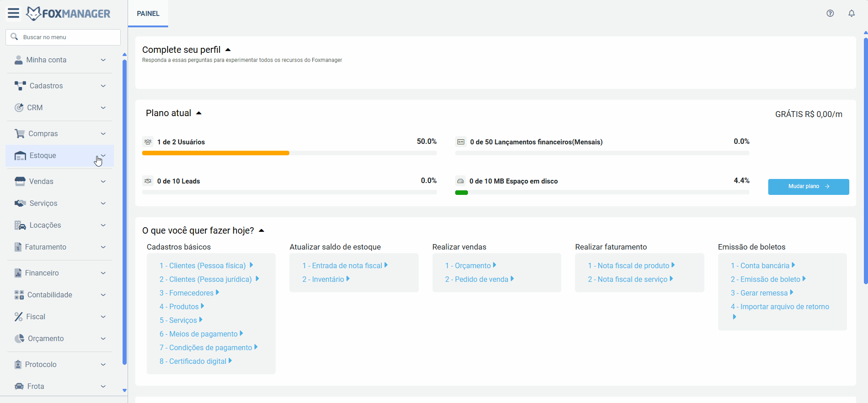Click the Foxmanager fox logo
Image resolution: width=868 pixels, height=403 pixels.
33,14
